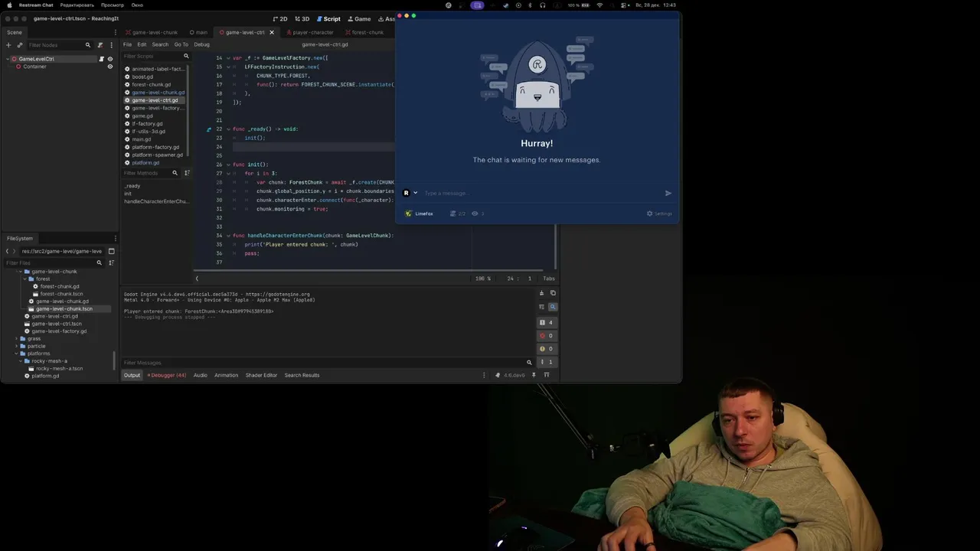980x551 pixels.
Task: Collapse the GameLevelCtrl tree node
Action: click(x=7, y=59)
